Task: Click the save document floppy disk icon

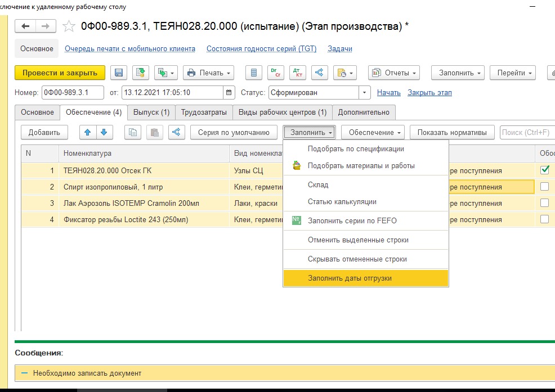Action: (x=119, y=73)
